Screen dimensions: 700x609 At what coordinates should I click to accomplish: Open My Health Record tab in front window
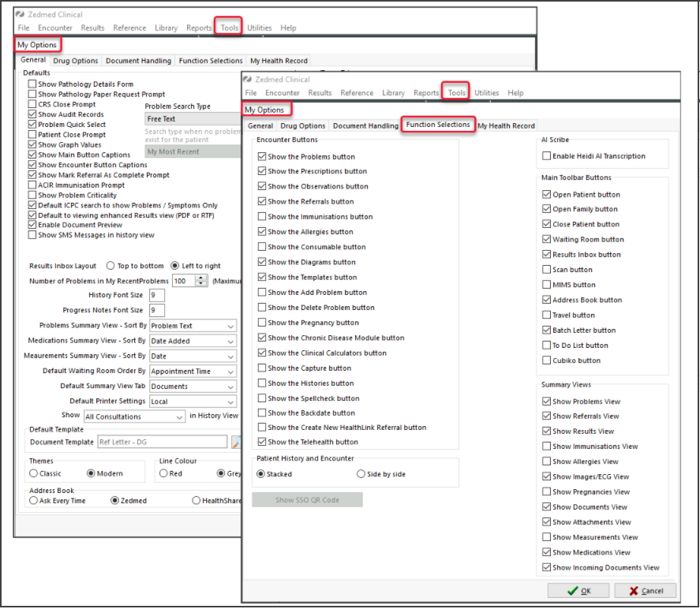506,125
